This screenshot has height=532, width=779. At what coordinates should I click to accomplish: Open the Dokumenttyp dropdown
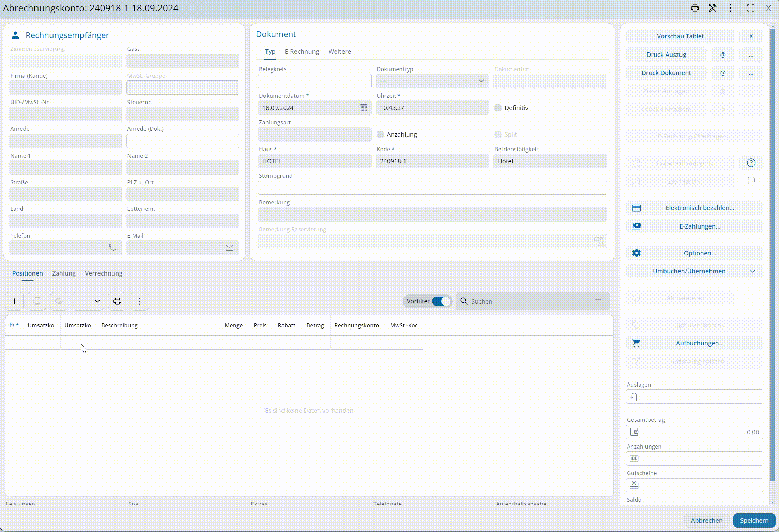click(x=432, y=81)
